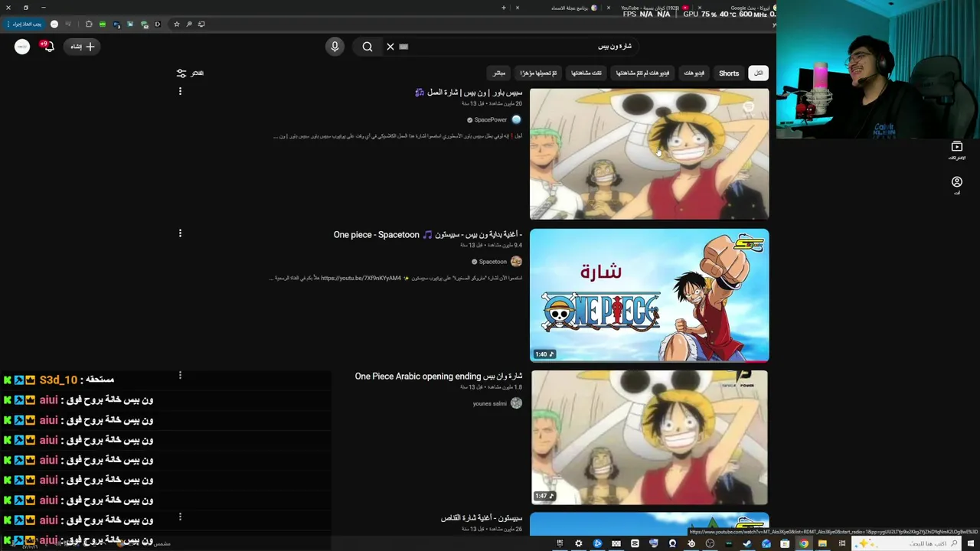Click the younes salmi channel avatar
The width and height of the screenshot is (980, 551).
[x=516, y=403]
